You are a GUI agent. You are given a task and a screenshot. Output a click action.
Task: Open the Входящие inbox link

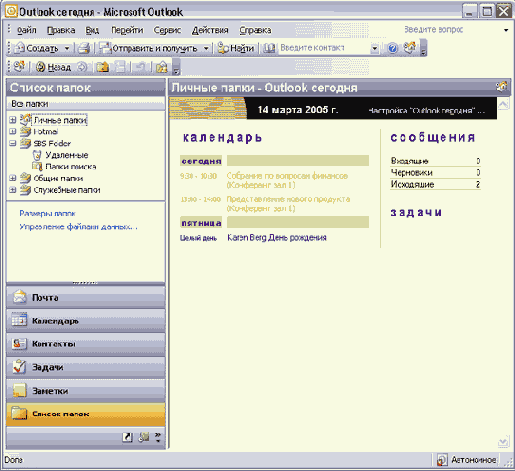[409, 161]
